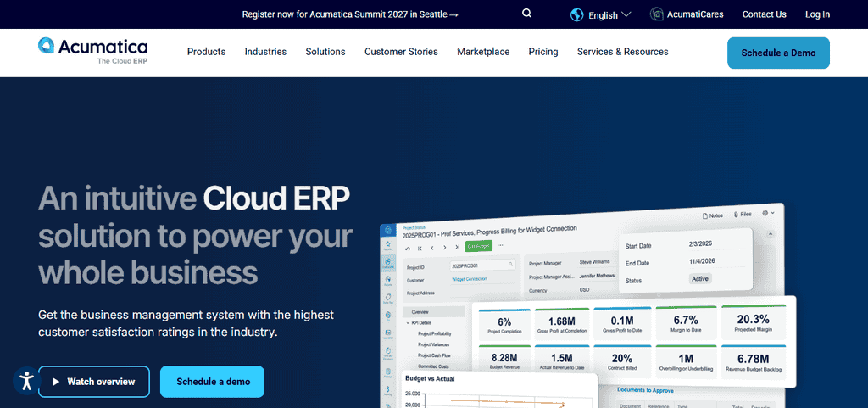Click the green button in preview toolbar
Screen dimensions: 868x408
478,246
